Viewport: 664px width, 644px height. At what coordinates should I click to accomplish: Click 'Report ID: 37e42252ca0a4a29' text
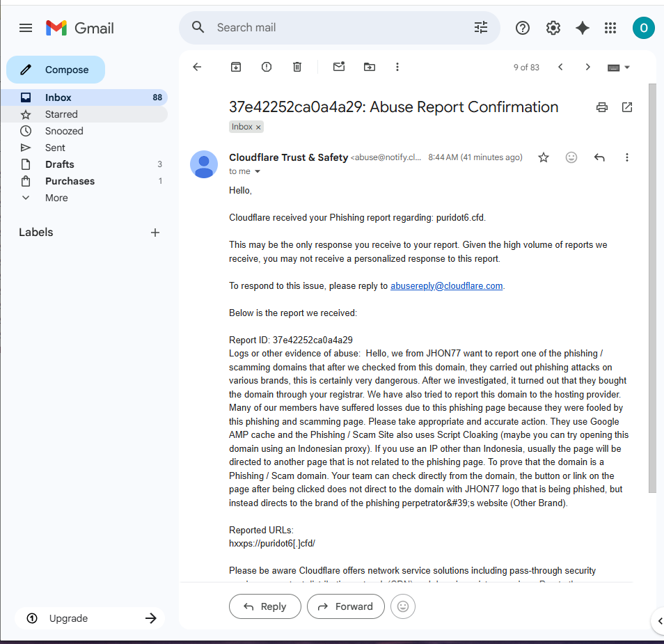[x=291, y=340]
